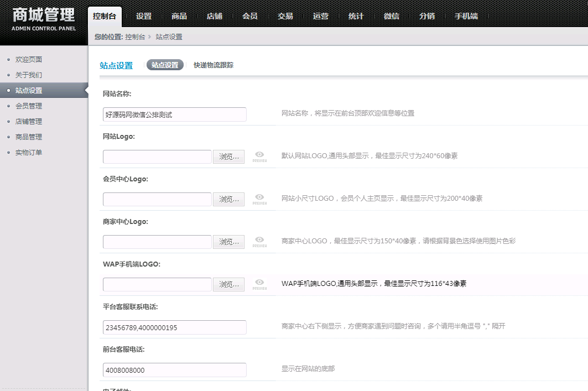
Task: Click 浏览 button for WAP手机端LOGO
Action: [229, 284]
